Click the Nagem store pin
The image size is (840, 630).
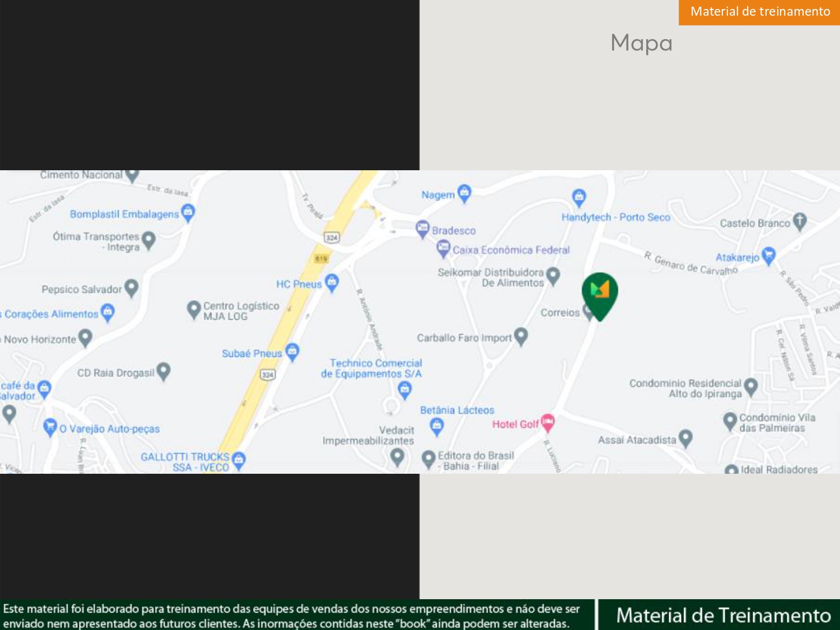coord(464,194)
